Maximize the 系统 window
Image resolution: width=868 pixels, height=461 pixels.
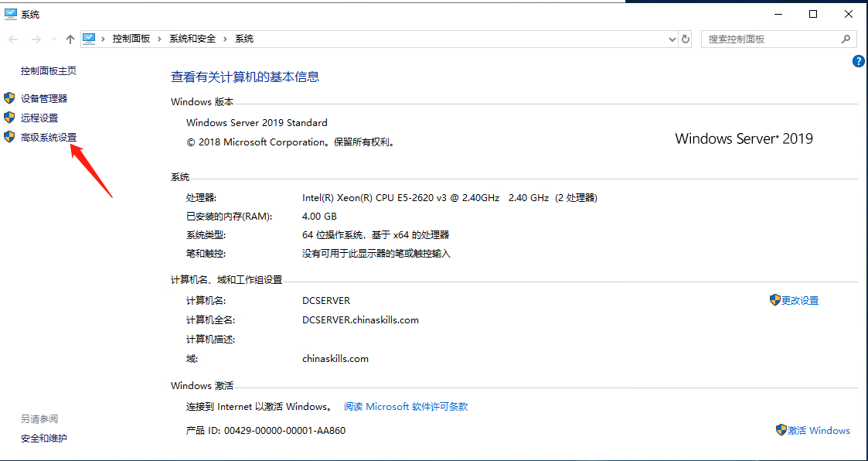(x=813, y=15)
